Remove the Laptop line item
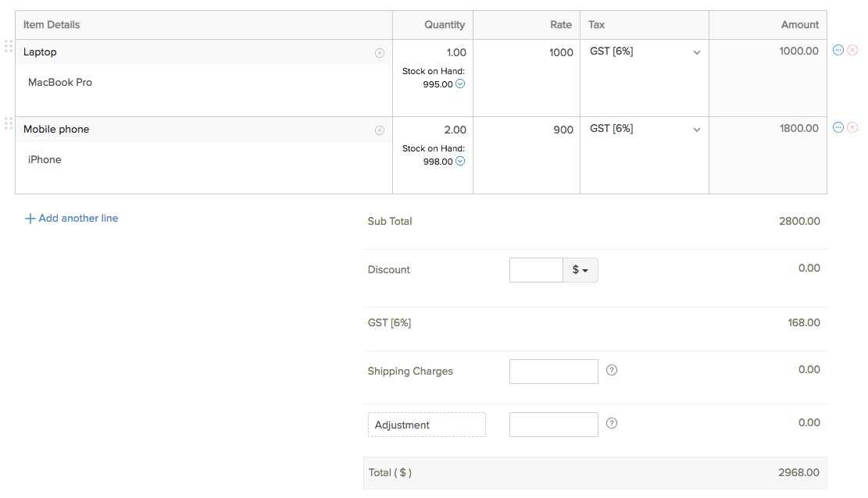Image resolution: width=868 pixels, height=498 pixels. pyautogui.click(x=852, y=50)
